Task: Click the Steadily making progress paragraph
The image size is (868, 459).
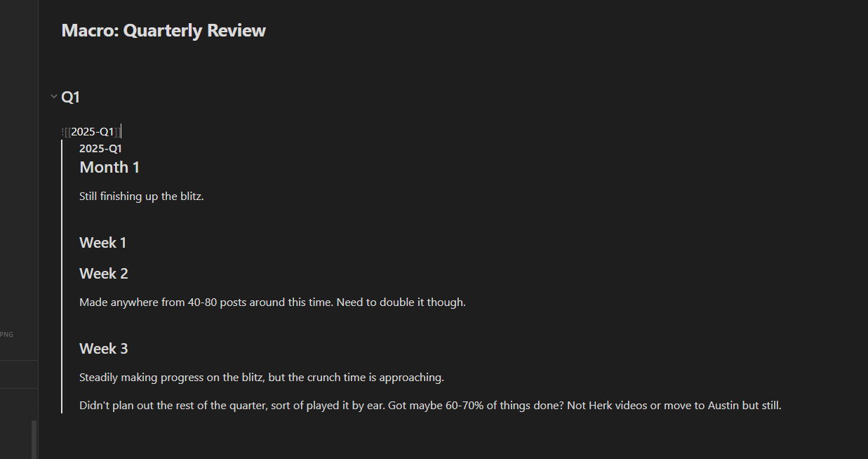Action: coord(261,378)
